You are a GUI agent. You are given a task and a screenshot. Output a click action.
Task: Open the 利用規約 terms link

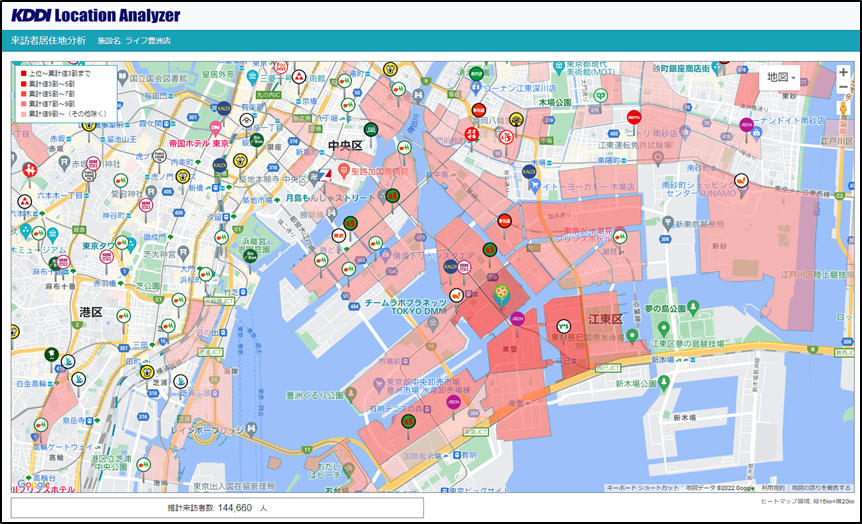tap(772, 488)
